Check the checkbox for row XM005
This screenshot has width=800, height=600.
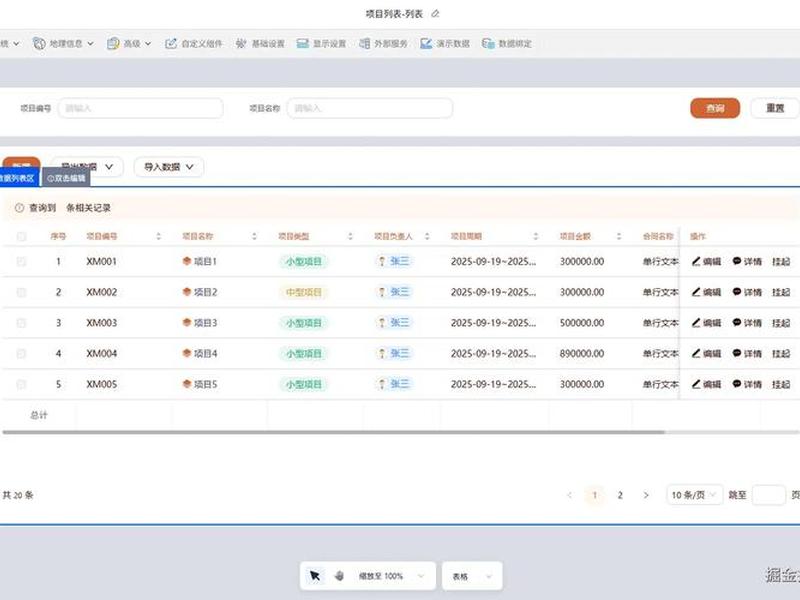(21, 384)
